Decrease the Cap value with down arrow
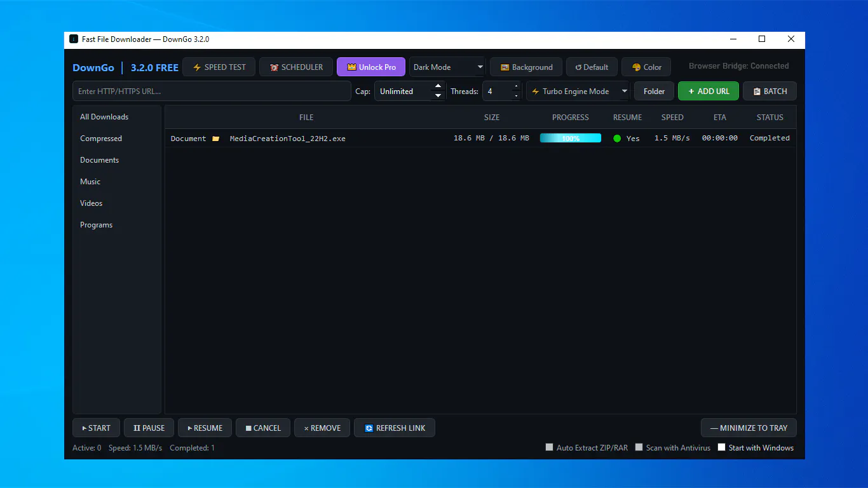 (x=438, y=95)
